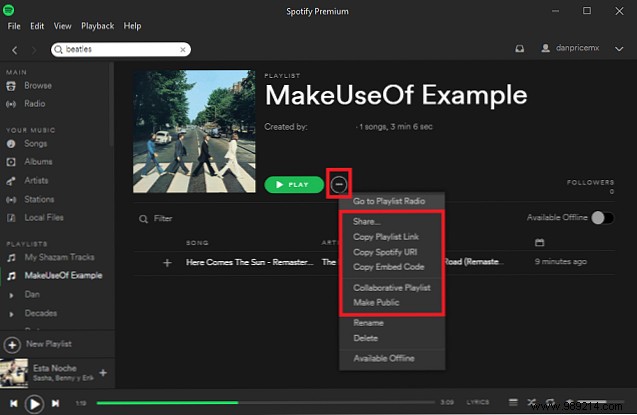
Task: Open the View menu
Action: [63, 26]
